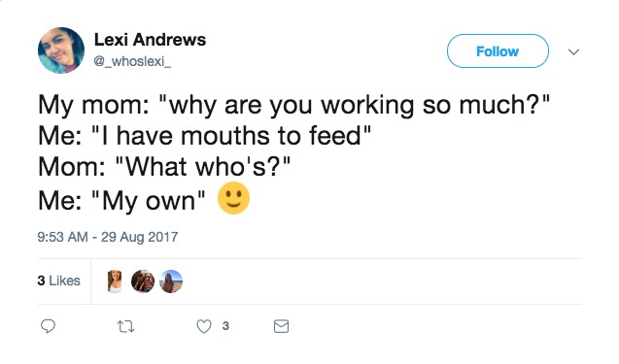Image resolution: width=619 pixels, height=364 pixels.
Task: Click the "why are you working so much?" line
Action: [x=293, y=106]
